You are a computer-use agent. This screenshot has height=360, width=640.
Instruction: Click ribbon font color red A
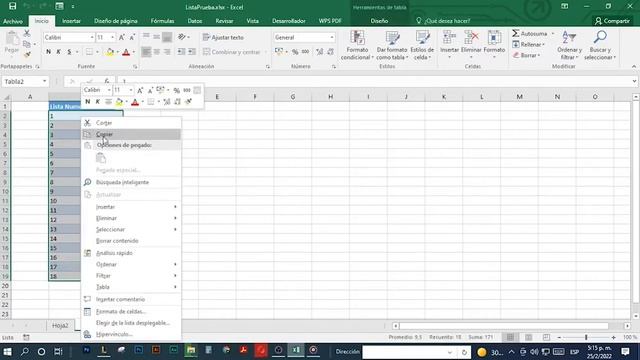tap(126, 52)
